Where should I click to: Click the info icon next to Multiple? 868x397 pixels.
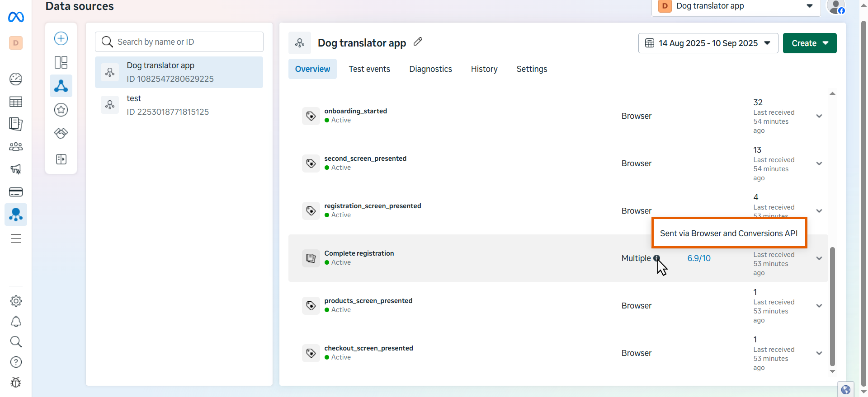tap(656, 258)
